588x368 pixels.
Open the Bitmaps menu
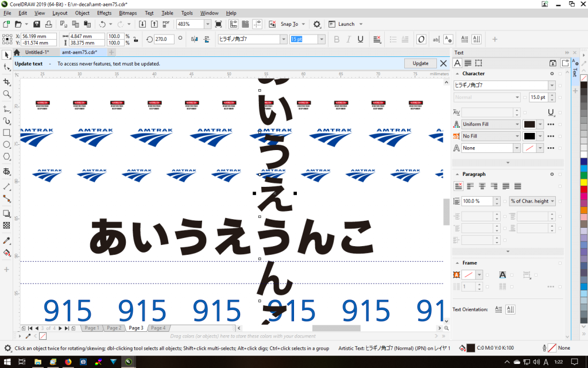[127, 13]
